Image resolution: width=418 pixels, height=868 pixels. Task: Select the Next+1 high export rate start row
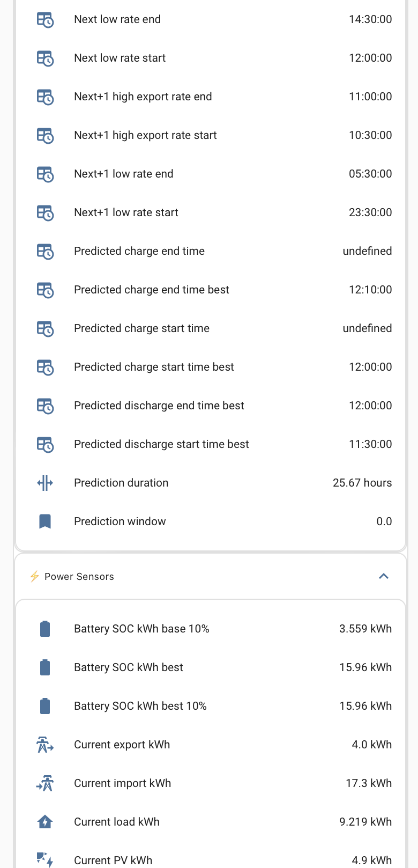211,135
